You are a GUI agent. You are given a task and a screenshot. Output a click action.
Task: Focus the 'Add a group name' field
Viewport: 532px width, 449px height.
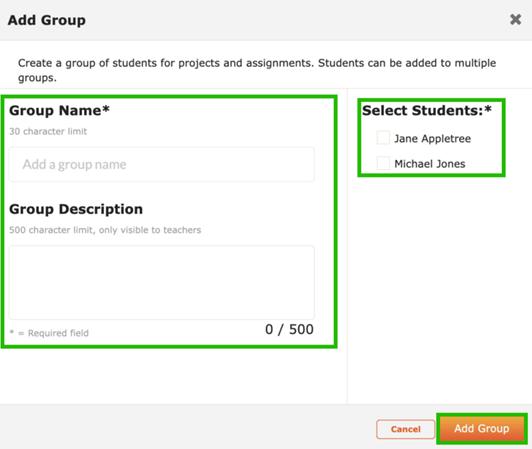pos(162,165)
